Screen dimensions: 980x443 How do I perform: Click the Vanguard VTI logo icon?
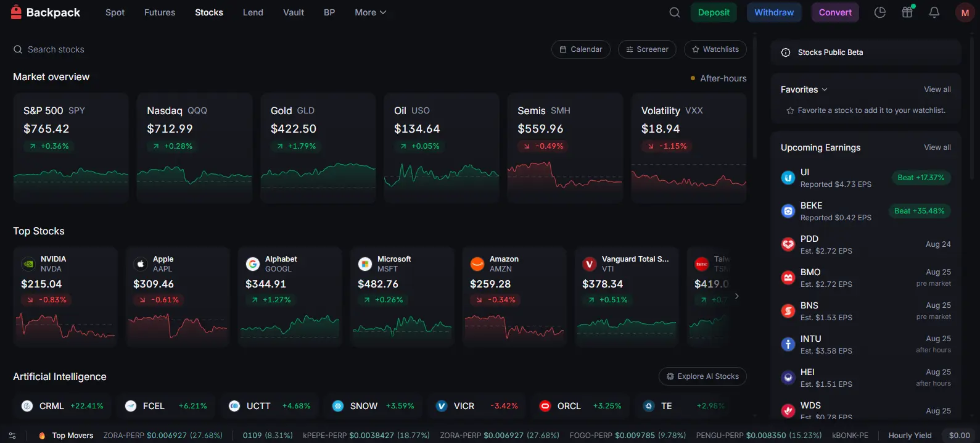(x=590, y=264)
